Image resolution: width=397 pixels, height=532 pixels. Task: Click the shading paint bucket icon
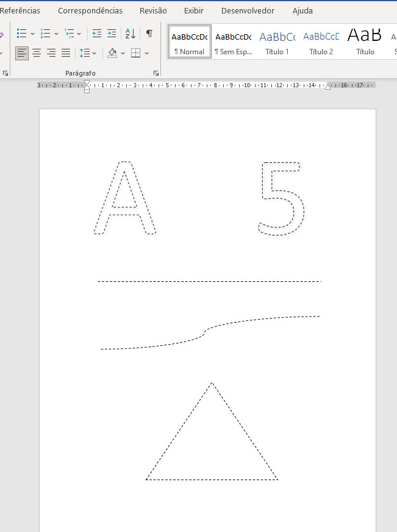[112, 53]
